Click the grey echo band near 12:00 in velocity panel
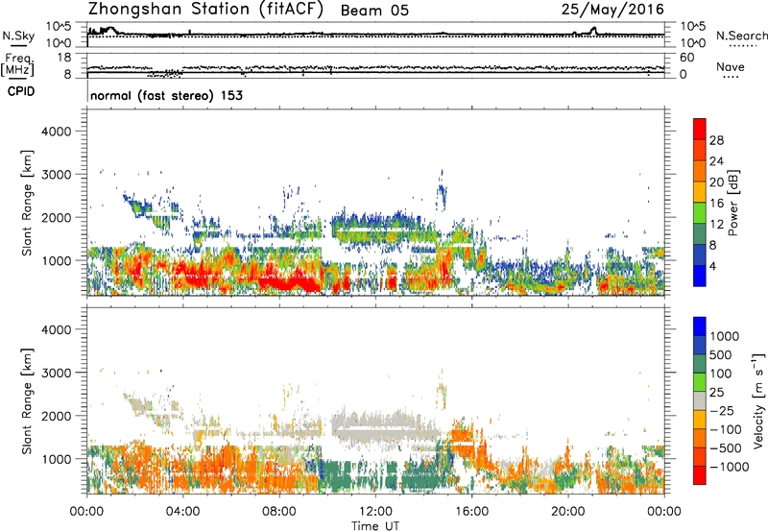Image resolution: width=768 pixels, height=532 pixels. pyautogui.click(x=387, y=427)
